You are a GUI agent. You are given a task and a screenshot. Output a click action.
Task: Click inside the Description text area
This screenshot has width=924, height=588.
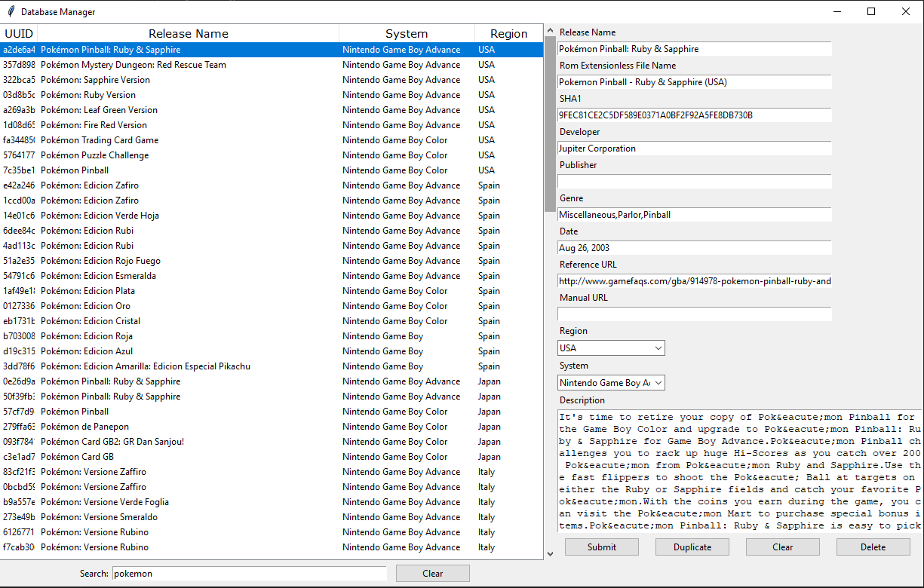tap(739, 471)
